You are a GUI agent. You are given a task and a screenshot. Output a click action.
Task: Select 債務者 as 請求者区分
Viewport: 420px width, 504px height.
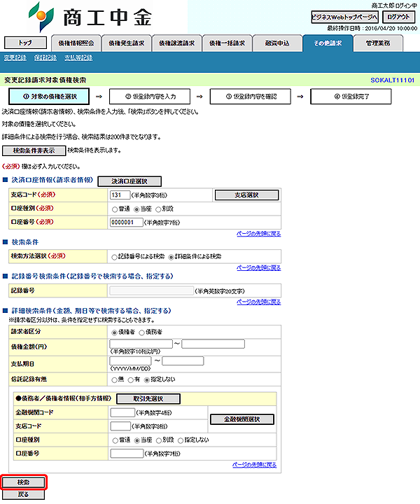tap(141, 332)
